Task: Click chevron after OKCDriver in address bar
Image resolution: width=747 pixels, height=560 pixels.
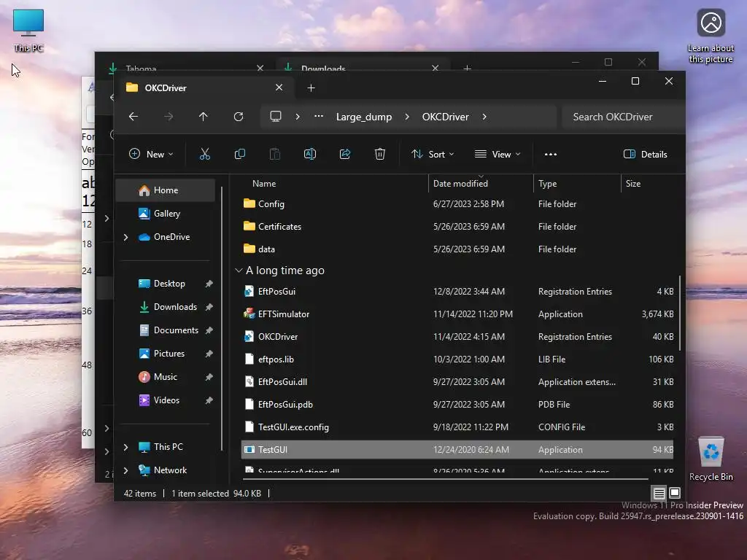Action: pyautogui.click(x=484, y=117)
